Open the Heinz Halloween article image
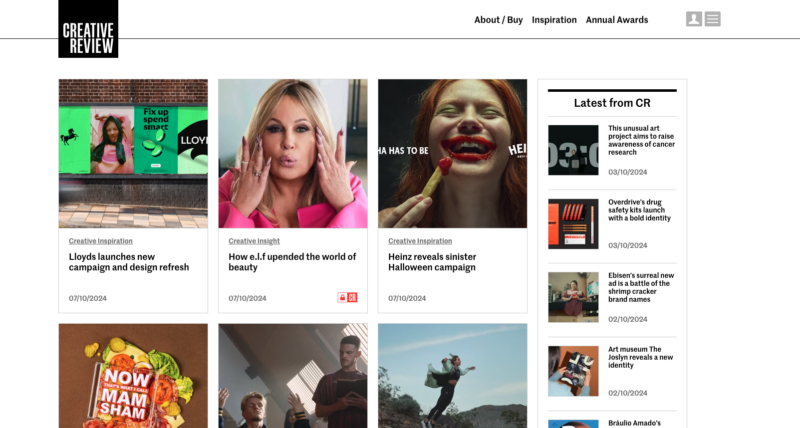Viewport: 800px width, 428px height. coord(453,154)
